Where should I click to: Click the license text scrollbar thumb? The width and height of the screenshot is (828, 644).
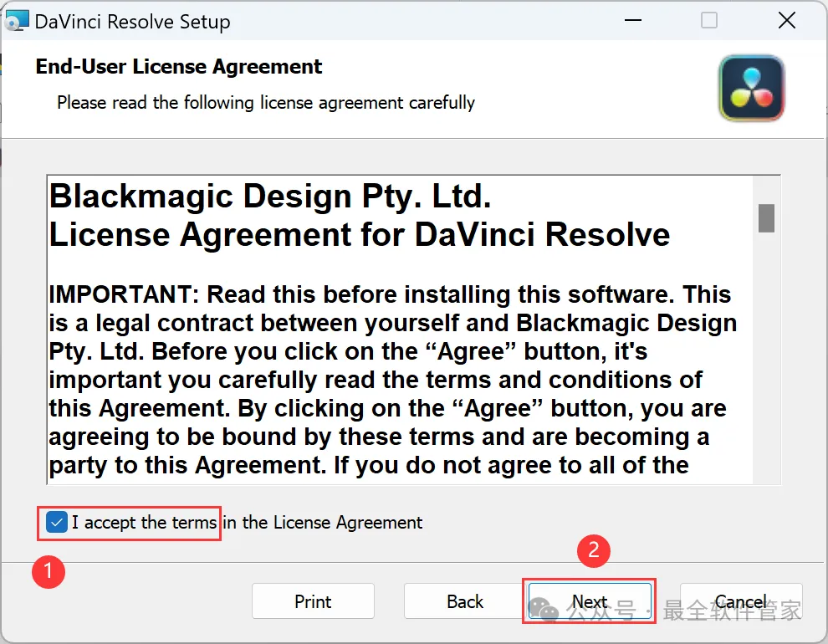point(766,218)
